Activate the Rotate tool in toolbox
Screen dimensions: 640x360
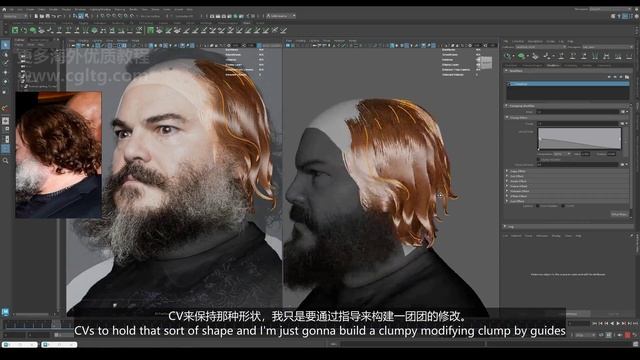click(5, 82)
